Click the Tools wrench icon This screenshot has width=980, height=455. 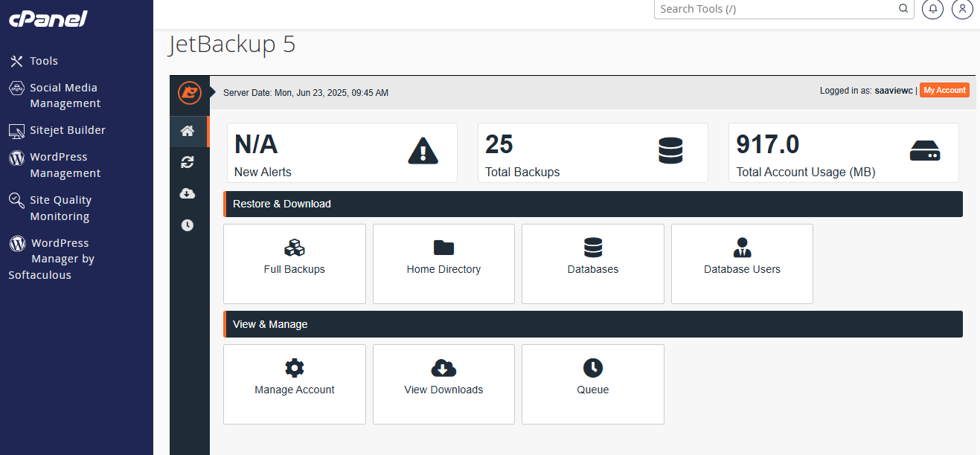coord(16,61)
